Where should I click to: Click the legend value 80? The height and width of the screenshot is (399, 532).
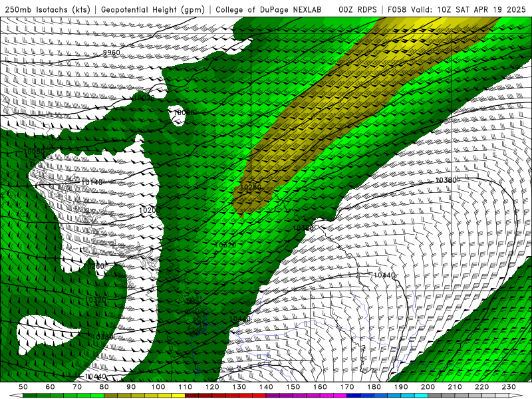[x=104, y=387]
